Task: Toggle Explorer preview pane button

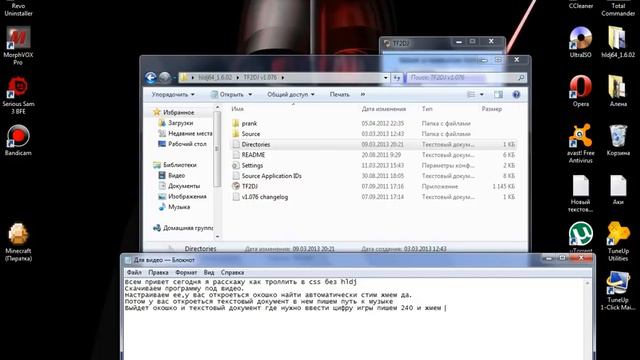Action: tap(498, 95)
